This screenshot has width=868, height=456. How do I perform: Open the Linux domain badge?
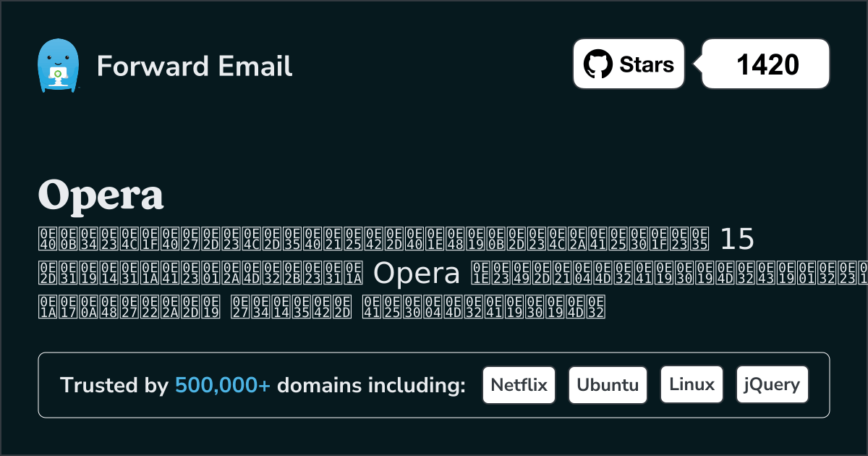692,384
